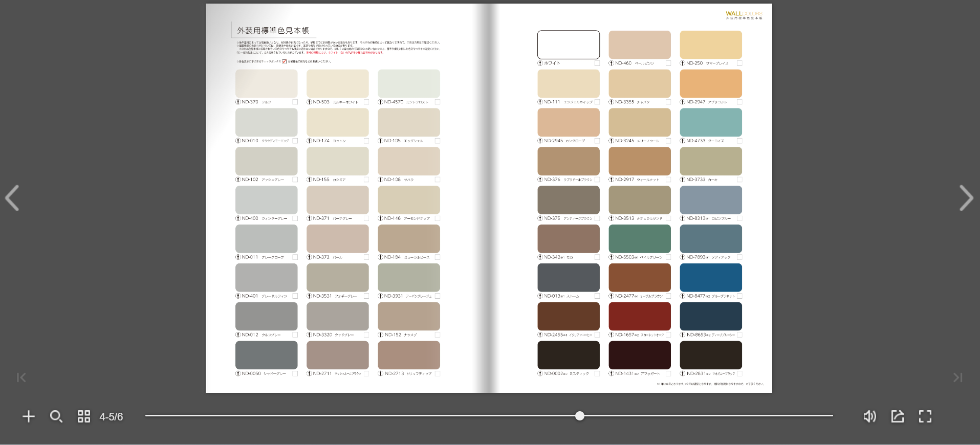This screenshot has height=445, width=980.
Task: Check the box next to ND-460
Action: pos(668,63)
